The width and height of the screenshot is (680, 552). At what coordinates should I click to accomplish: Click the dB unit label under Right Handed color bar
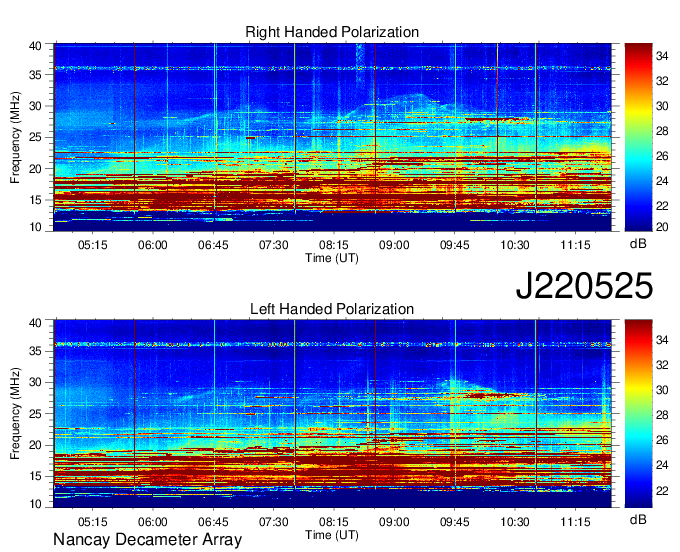[638, 244]
